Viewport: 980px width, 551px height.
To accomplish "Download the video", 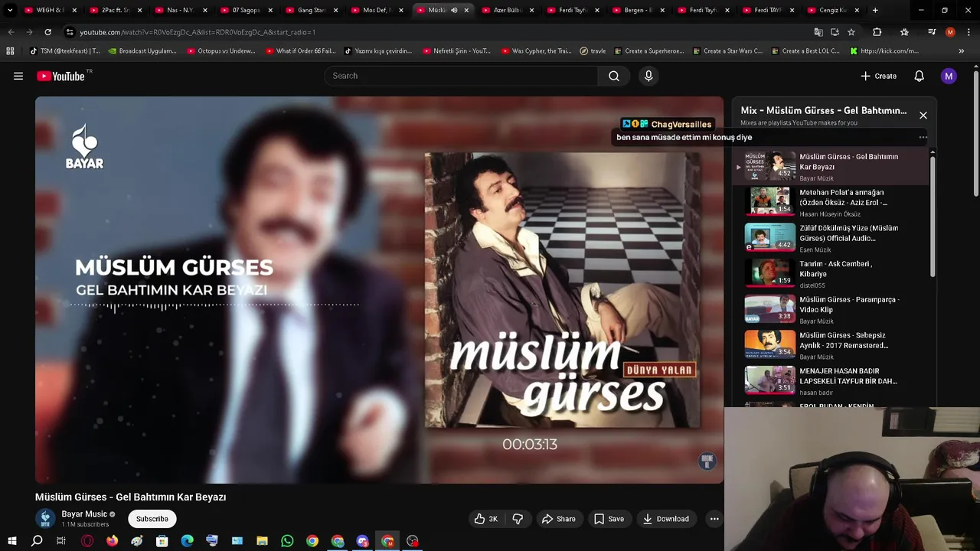I will click(x=665, y=519).
